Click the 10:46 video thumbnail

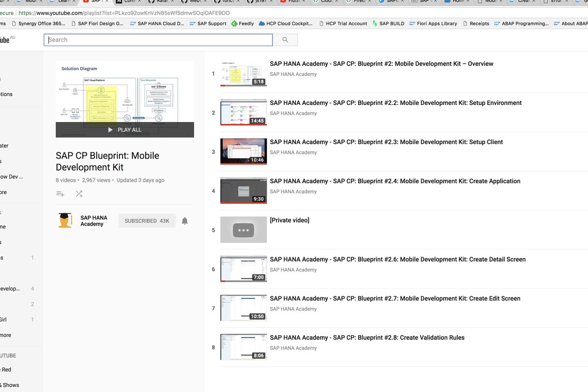(244, 152)
